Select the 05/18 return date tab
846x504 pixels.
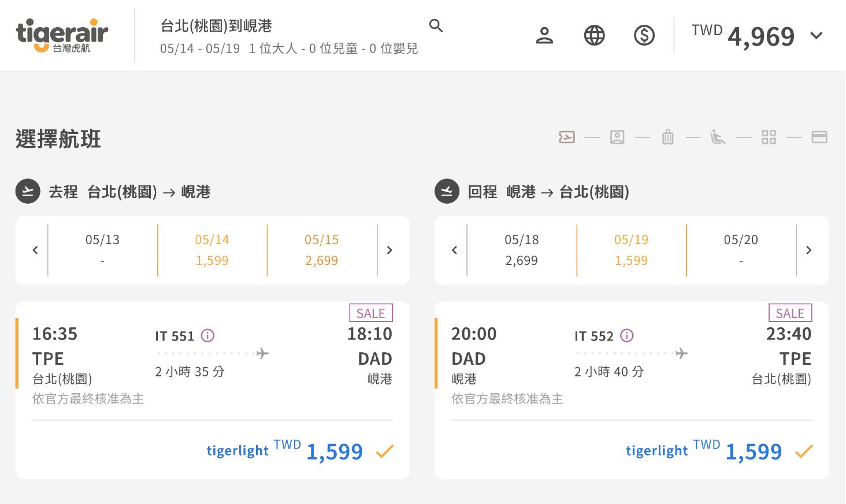(x=521, y=250)
